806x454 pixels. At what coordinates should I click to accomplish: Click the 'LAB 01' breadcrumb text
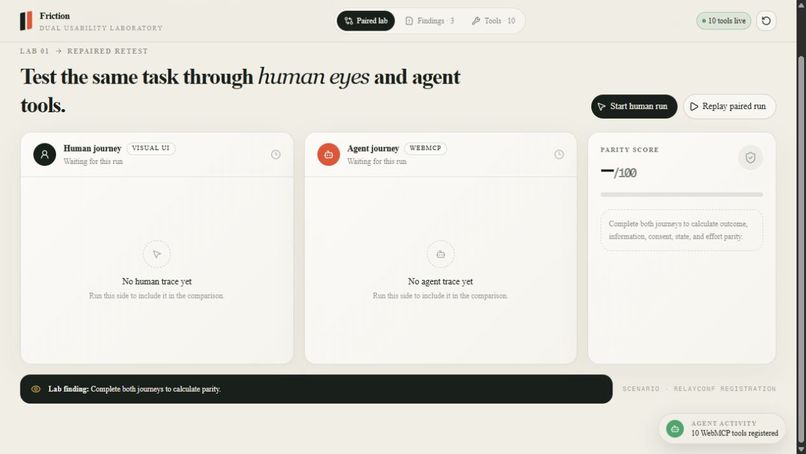34,51
